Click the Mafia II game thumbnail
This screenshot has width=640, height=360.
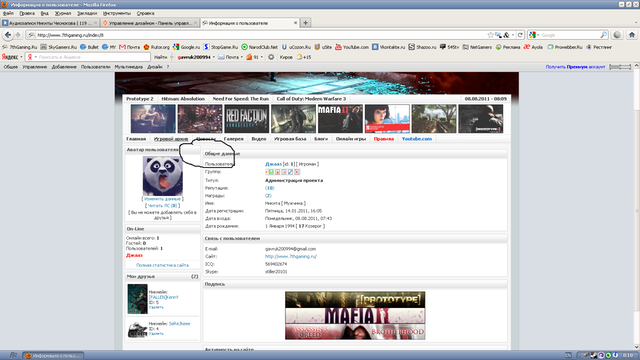(x=340, y=119)
